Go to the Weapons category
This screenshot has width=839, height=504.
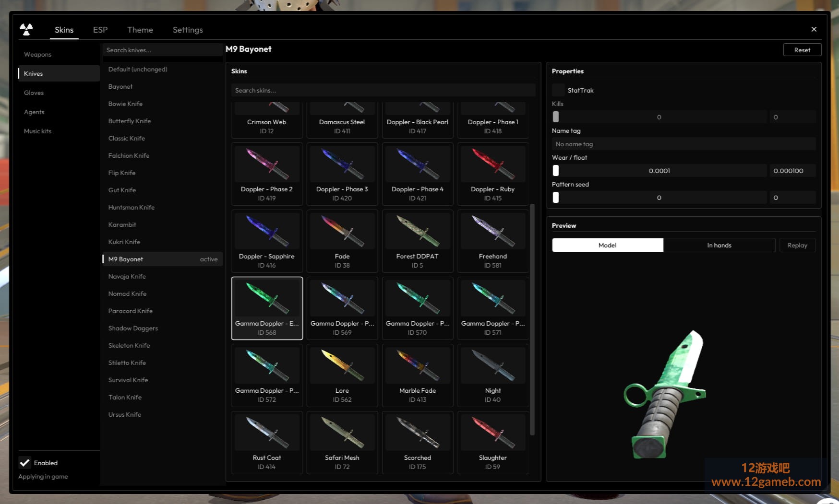[59, 54]
